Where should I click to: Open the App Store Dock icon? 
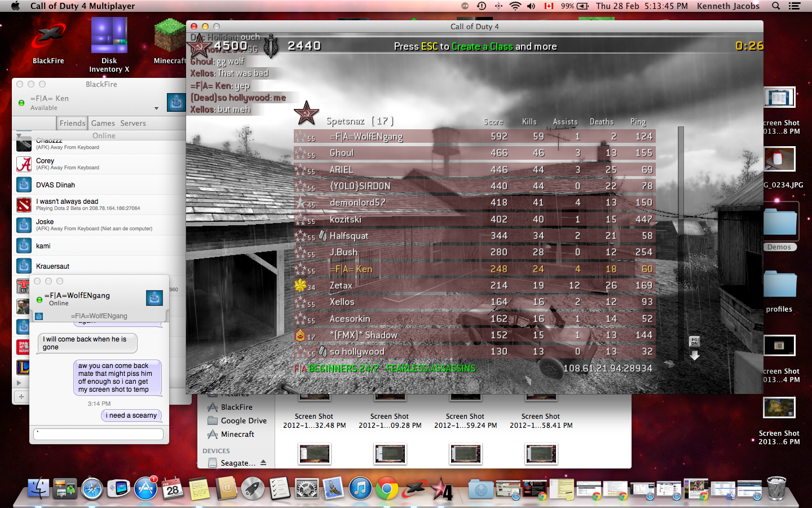(146, 489)
